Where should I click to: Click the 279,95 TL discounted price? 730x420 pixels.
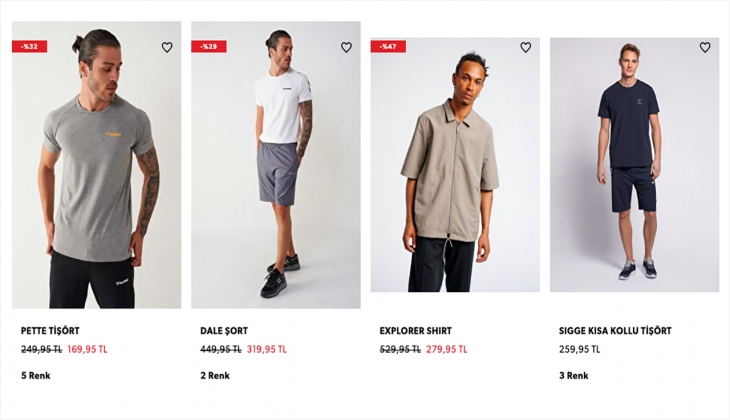point(446,349)
